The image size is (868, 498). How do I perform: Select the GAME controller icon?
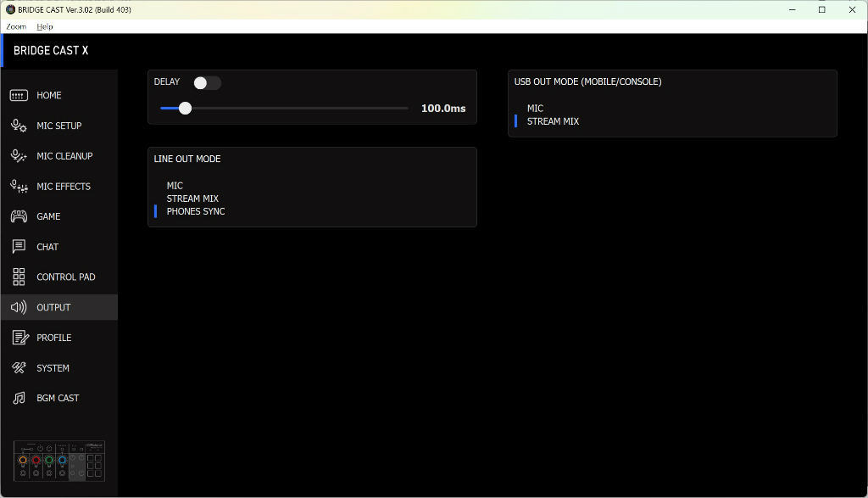19,216
